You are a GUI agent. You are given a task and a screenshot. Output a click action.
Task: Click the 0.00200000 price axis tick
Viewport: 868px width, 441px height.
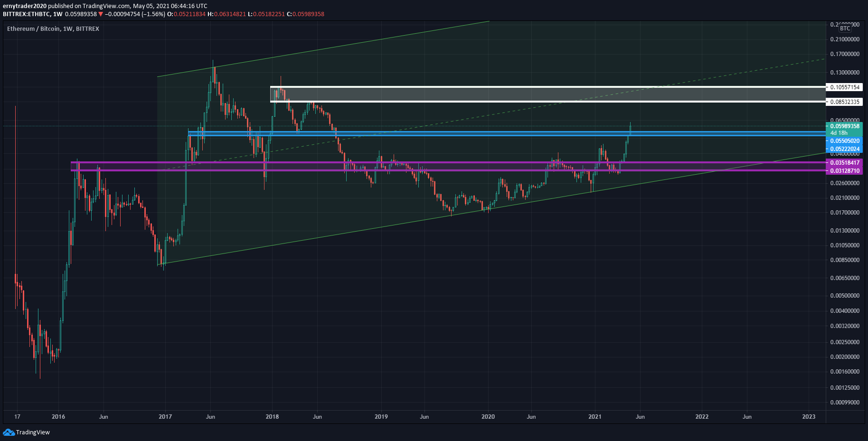pyautogui.click(x=845, y=357)
